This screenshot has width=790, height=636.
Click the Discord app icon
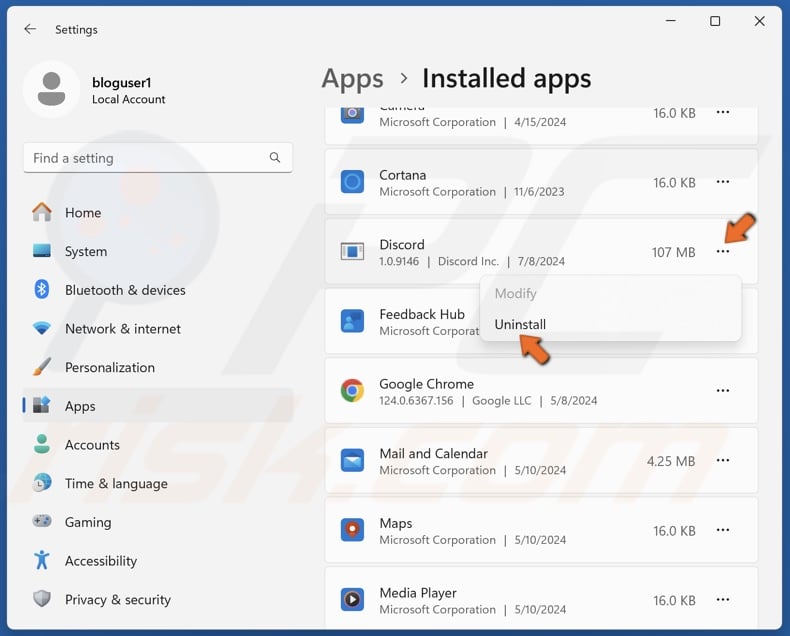tap(352, 251)
